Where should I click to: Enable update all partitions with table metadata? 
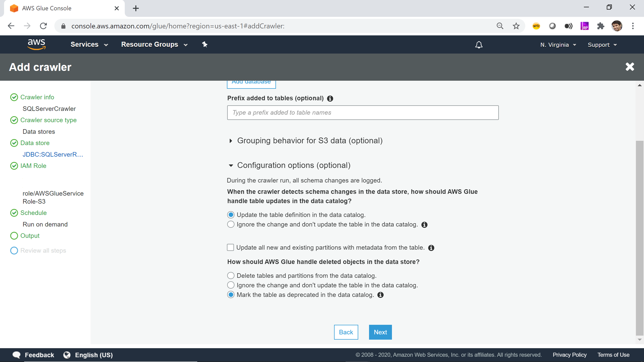point(230,247)
